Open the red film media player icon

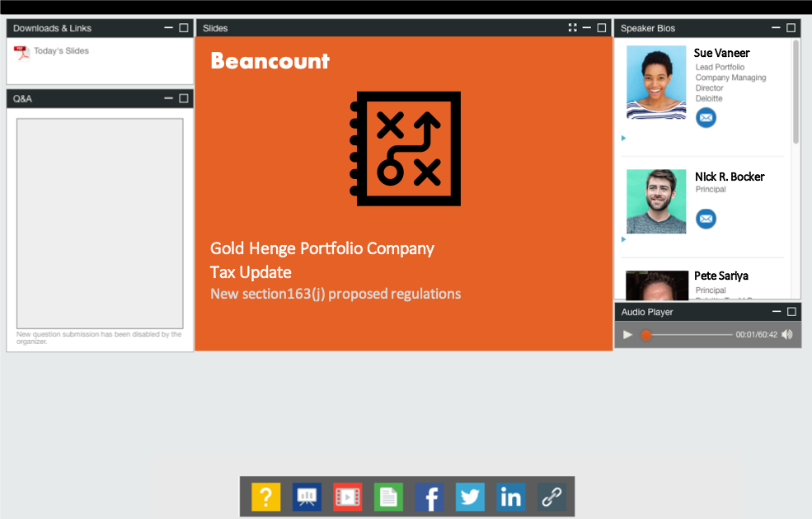348,497
